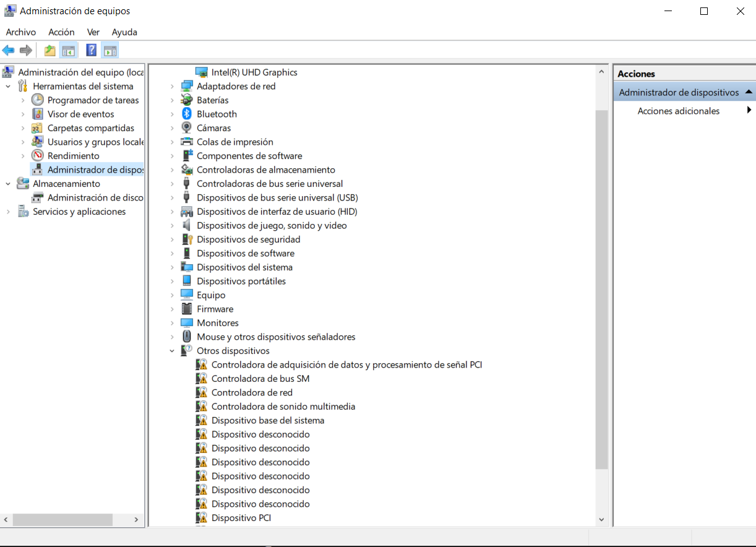Click the Bluetooth device icon
This screenshot has width=756, height=547.
[x=187, y=114]
